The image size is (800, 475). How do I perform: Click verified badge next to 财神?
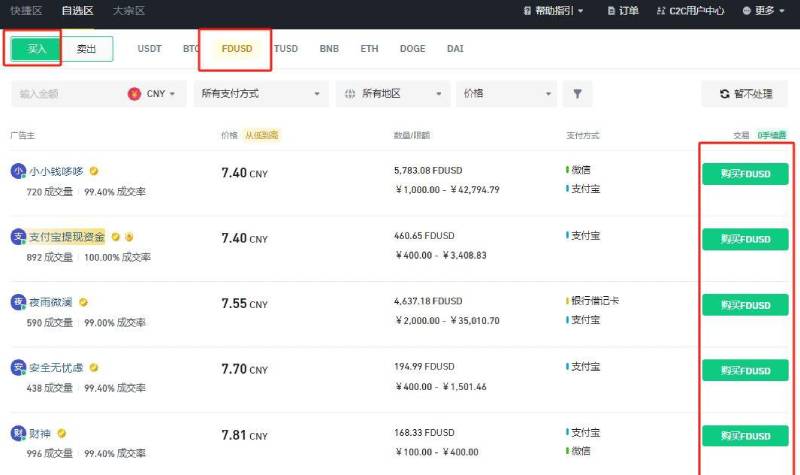pyautogui.click(x=62, y=433)
